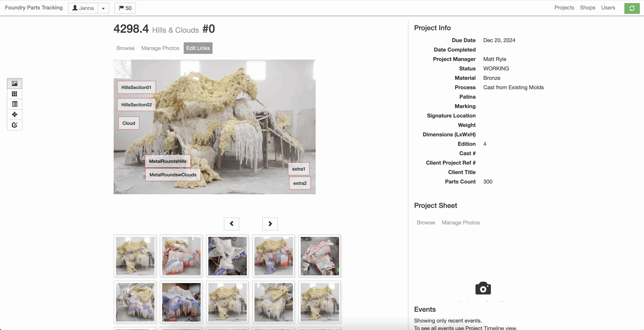Open the flag counter showing 50

[x=125, y=8]
